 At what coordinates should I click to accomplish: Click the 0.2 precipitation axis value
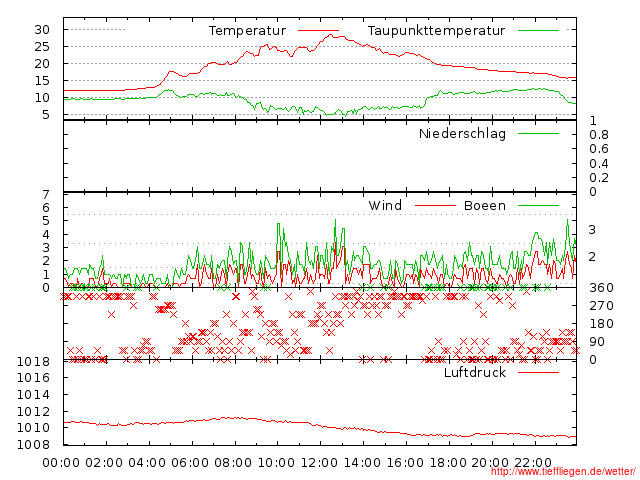[599, 178]
